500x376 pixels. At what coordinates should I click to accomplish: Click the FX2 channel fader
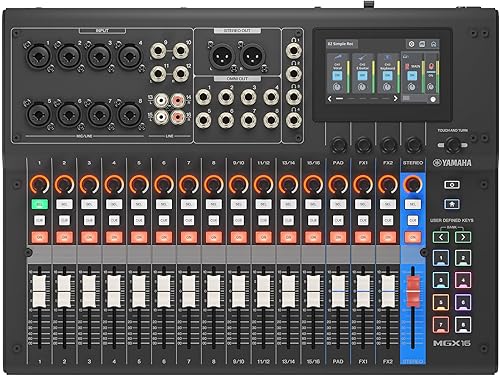(388, 291)
